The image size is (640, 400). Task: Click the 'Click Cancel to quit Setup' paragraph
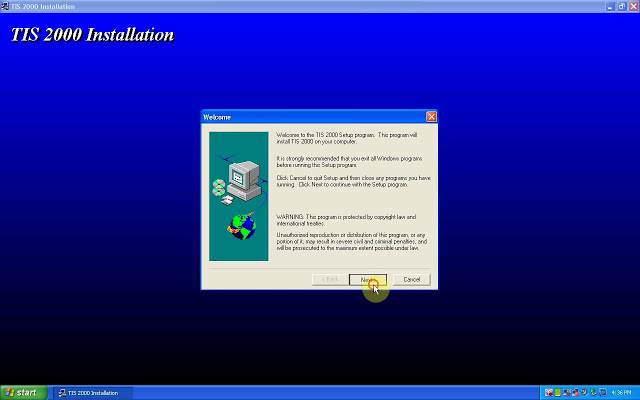(x=353, y=181)
